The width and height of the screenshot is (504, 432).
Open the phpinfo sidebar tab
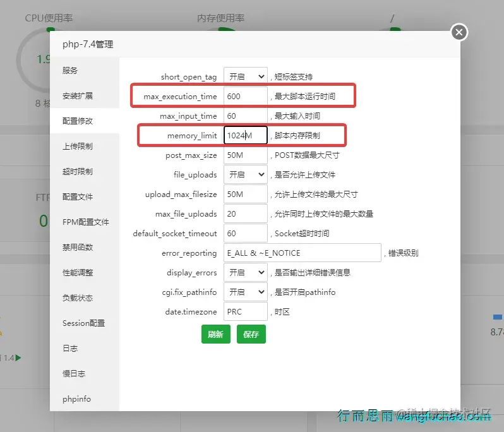coord(85,399)
